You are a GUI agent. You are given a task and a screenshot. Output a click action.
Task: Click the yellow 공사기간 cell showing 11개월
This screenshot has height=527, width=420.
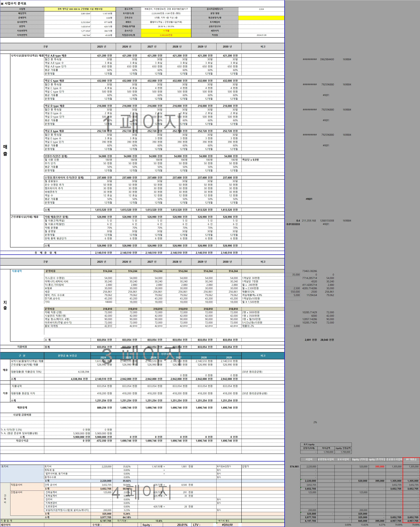point(166,31)
